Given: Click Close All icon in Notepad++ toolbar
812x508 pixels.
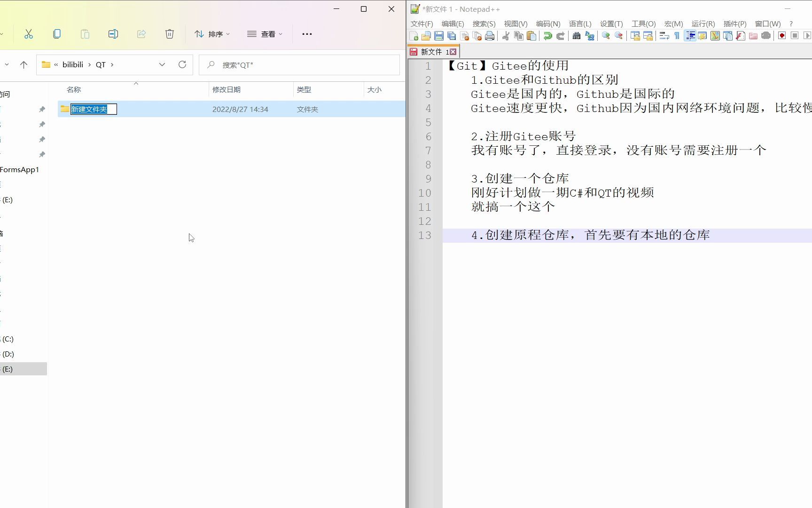Looking at the screenshot, I should click(477, 36).
